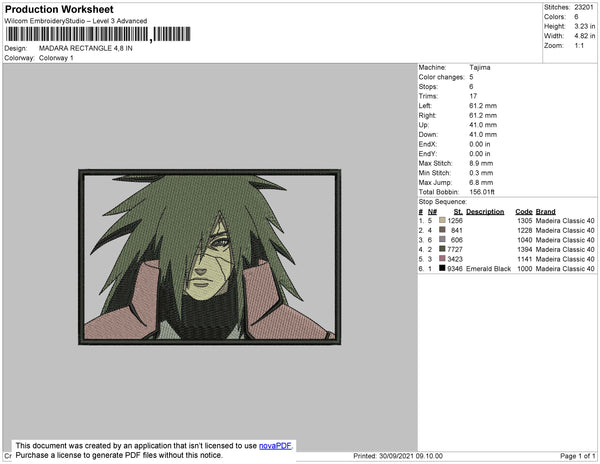Click the barcode under the worksheet title
Viewport: 600px width, 464px height.
98,34
